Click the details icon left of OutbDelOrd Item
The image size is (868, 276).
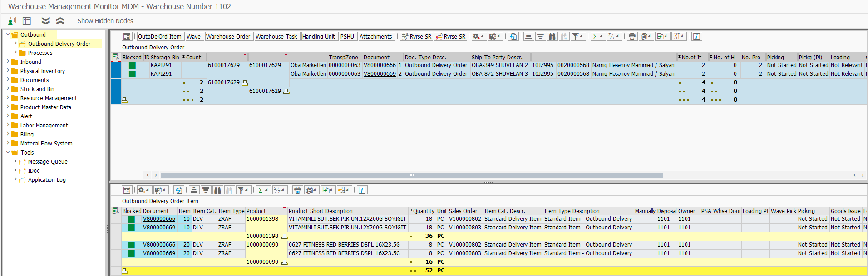pyautogui.click(x=127, y=37)
